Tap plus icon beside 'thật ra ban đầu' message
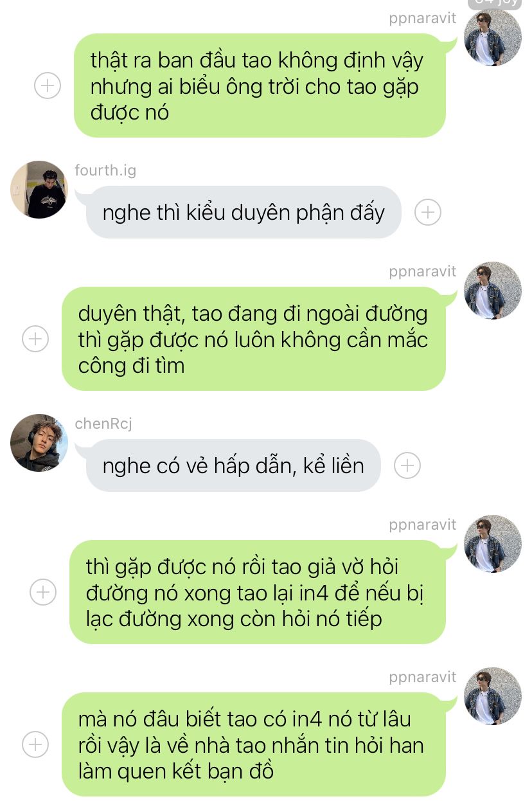The height and width of the screenshot is (801, 532). pos(48,85)
